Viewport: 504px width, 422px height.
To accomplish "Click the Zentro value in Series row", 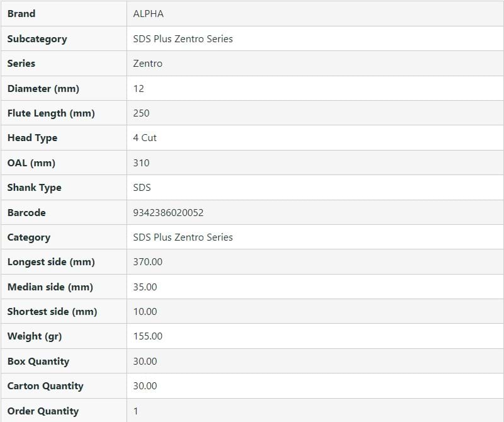I will click(148, 64).
